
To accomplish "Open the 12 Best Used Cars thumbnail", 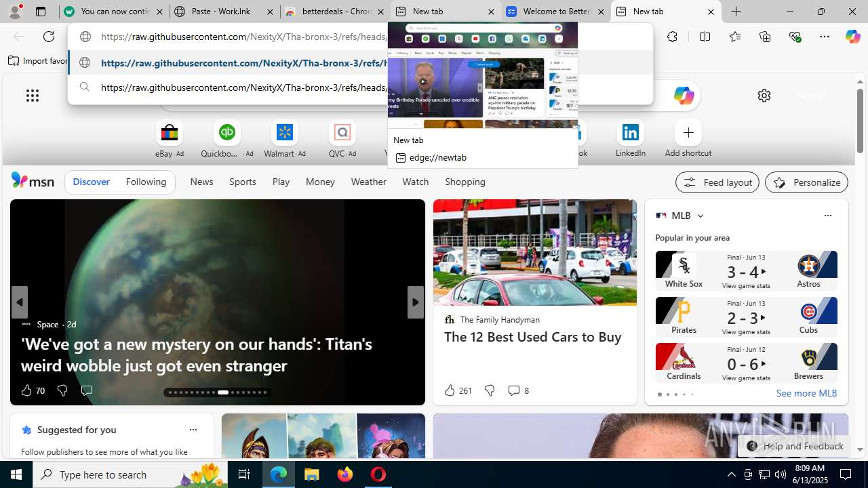I will [535, 252].
